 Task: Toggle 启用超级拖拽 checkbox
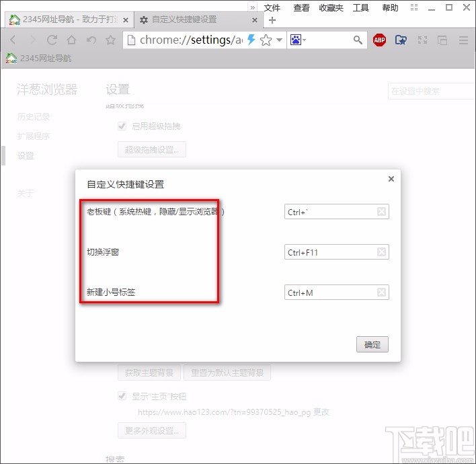[122, 126]
